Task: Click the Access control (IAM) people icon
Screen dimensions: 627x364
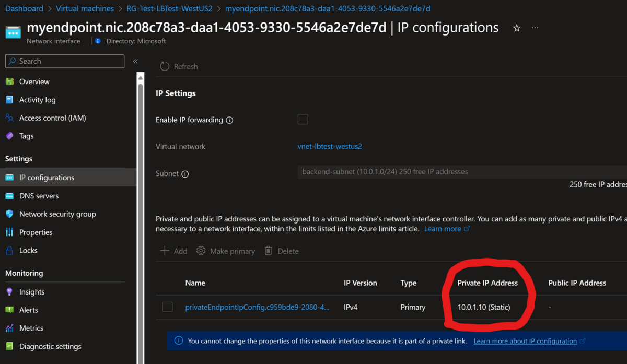Action: tap(9, 118)
